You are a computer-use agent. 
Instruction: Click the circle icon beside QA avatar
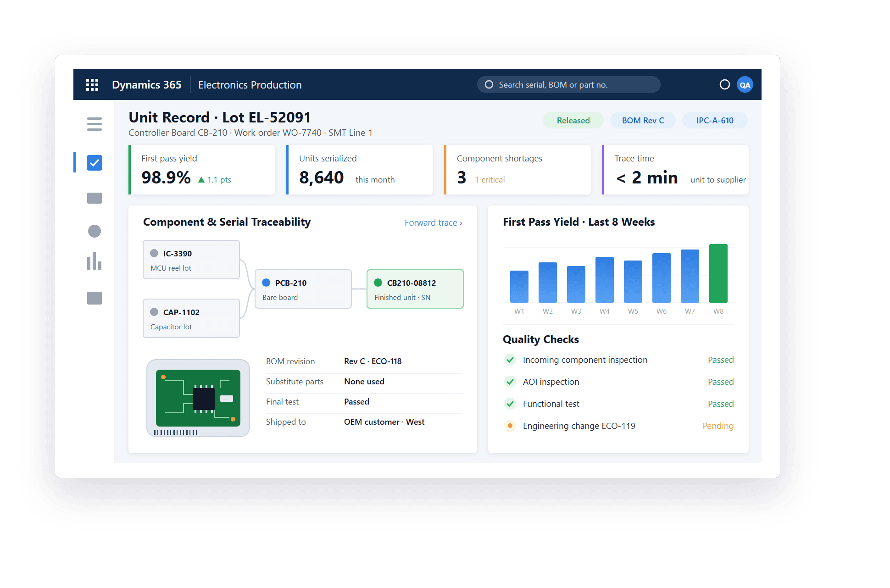pos(725,84)
